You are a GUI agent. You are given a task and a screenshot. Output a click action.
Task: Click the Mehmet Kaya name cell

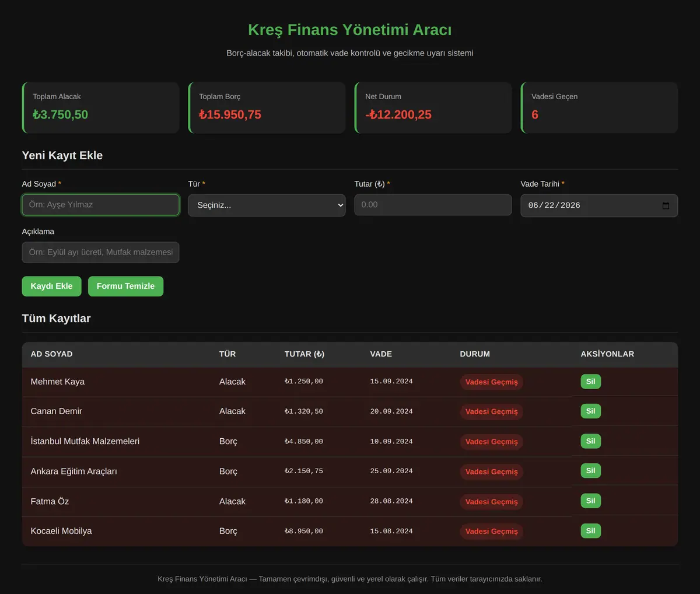[x=58, y=382]
